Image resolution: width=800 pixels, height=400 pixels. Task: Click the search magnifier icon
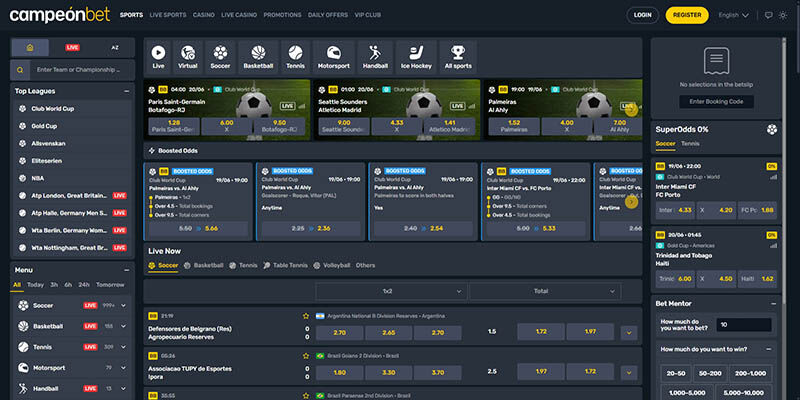tap(20, 70)
